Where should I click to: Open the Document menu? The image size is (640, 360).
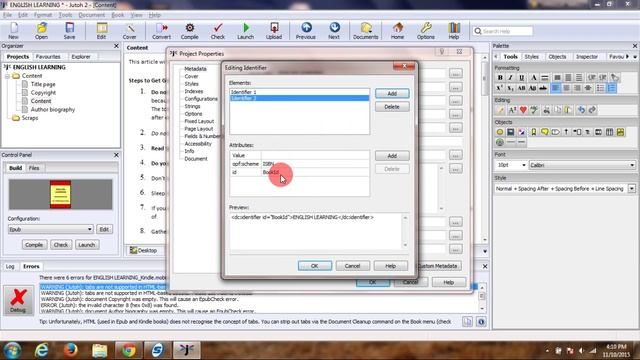tap(91, 15)
